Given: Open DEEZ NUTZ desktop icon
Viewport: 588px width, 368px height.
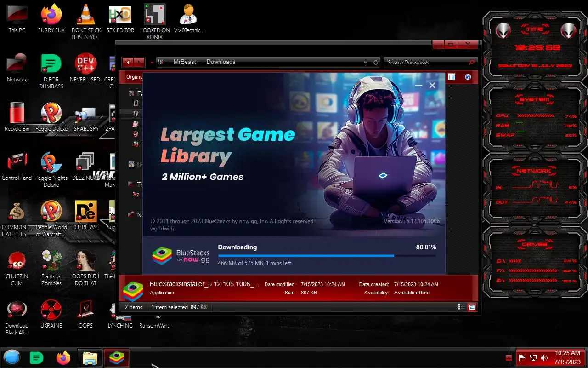Looking at the screenshot, I should click(85, 167).
